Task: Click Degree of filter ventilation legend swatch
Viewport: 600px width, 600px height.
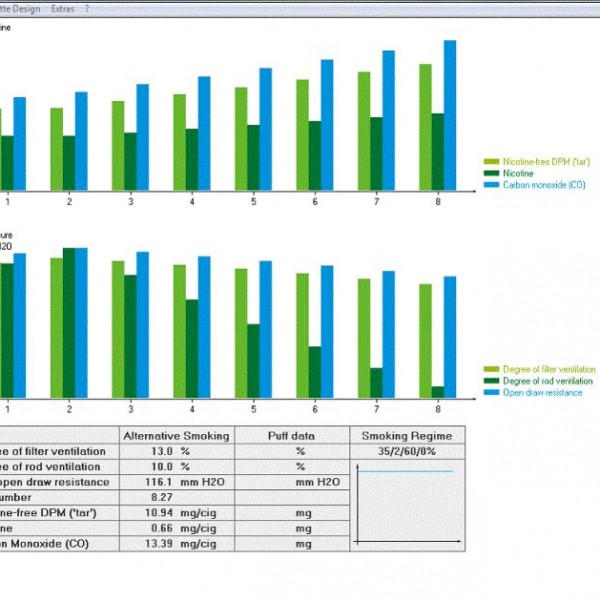Action: pyautogui.click(x=491, y=369)
